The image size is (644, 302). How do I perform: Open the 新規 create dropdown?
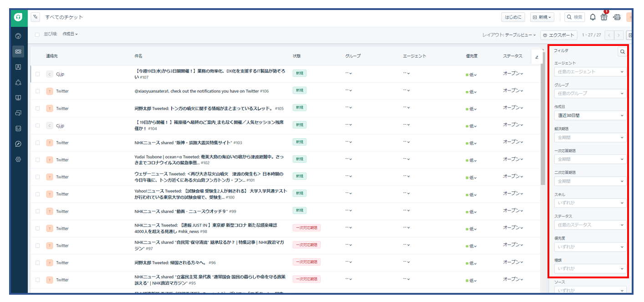pos(543,17)
